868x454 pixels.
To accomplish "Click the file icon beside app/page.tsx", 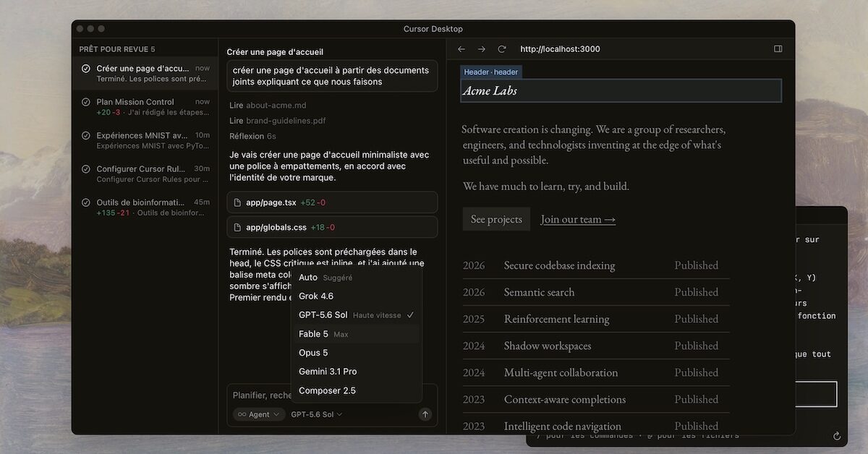I will coord(237,202).
